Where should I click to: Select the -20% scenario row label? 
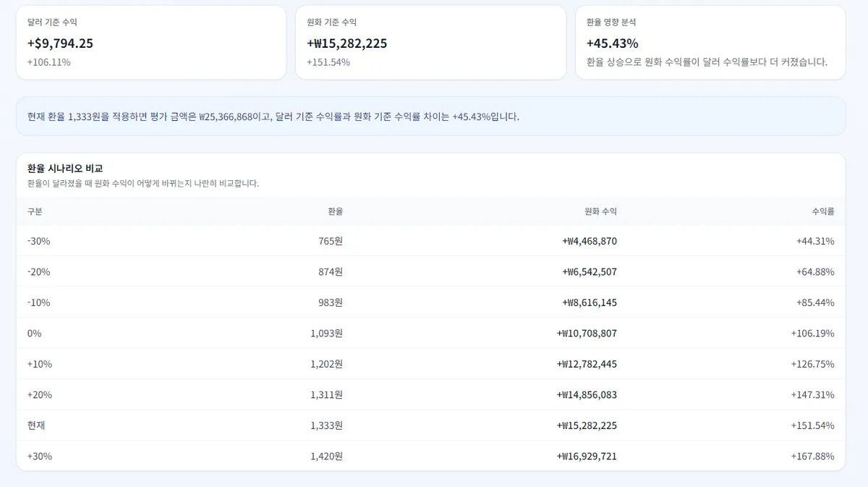coord(38,272)
